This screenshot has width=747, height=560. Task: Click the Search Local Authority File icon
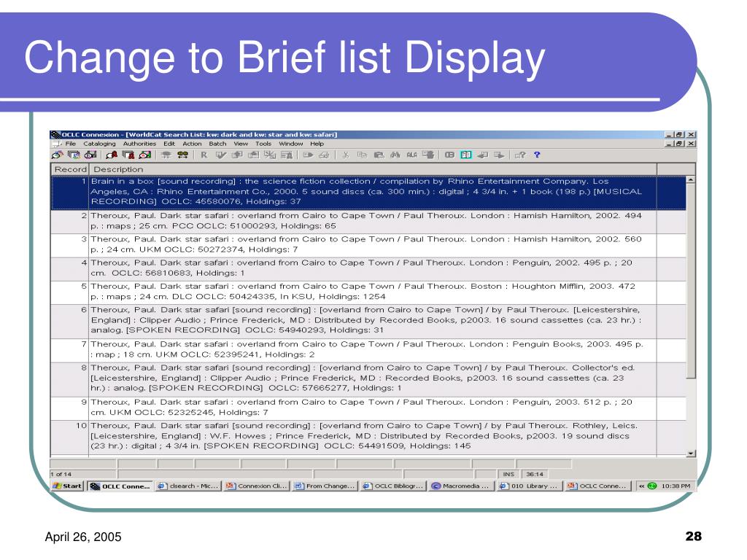click(x=145, y=155)
